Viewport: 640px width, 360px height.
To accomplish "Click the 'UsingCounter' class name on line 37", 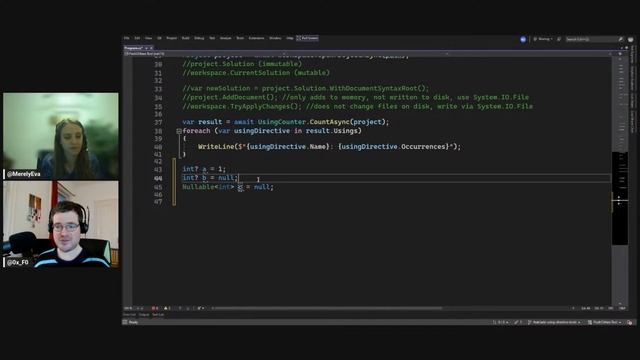I will click(x=282, y=122).
